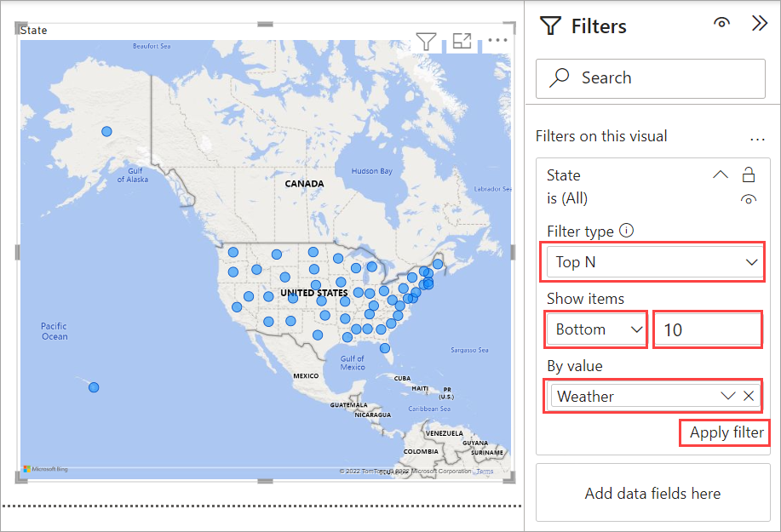The width and height of the screenshot is (781, 532).
Task: Click the visual filter funnel icon
Action: tap(426, 41)
